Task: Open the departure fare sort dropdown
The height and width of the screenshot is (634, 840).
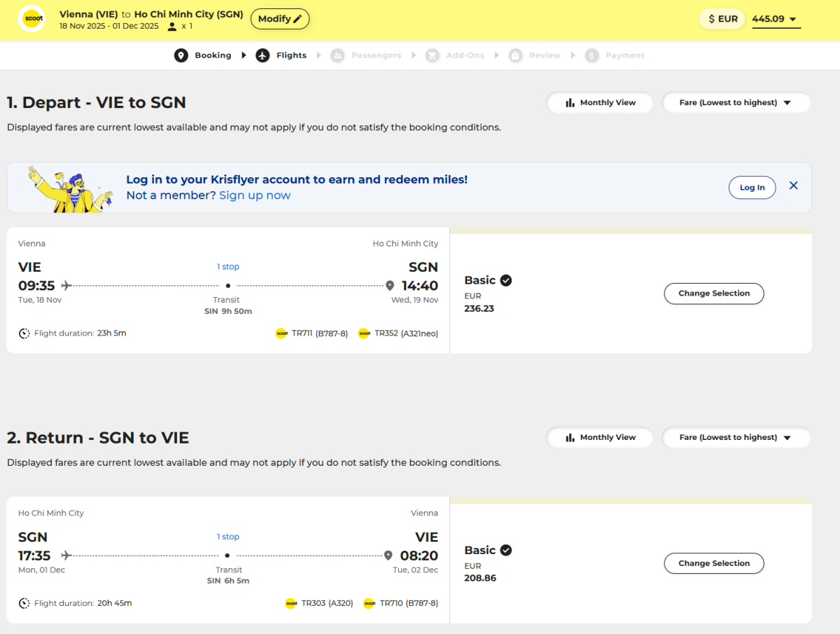Action: pos(736,102)
